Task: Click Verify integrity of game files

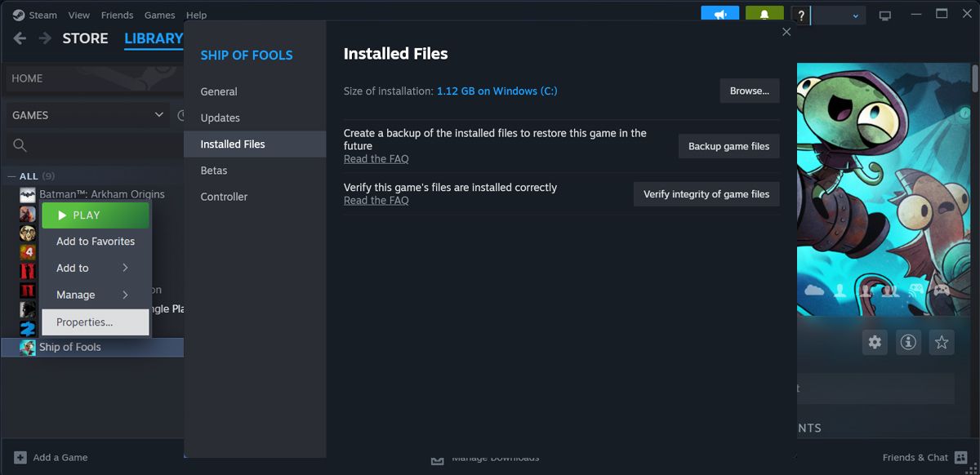Action: click(x=706, y=194)
